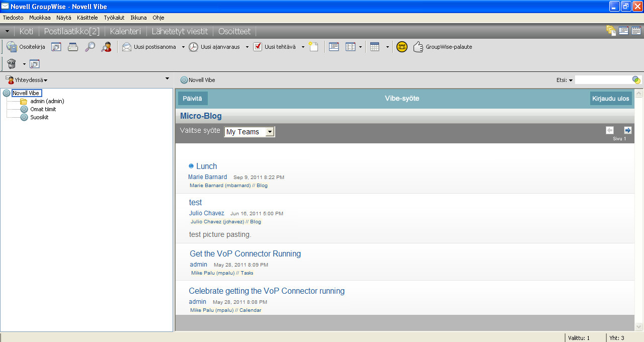The width and height of the screenshot is (644, 342).
Task: Open the My Teams feed dropdown
Action: click(x=250, y=132)
